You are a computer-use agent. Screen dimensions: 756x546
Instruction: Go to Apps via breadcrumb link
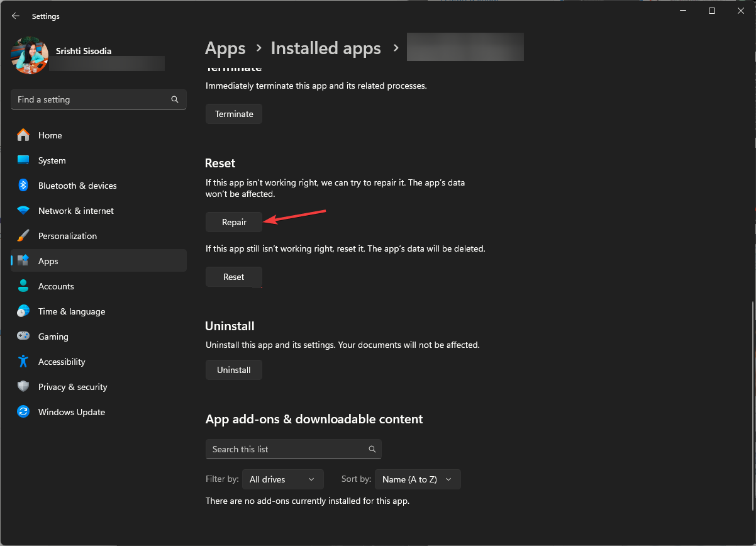[x=225, y=48]
